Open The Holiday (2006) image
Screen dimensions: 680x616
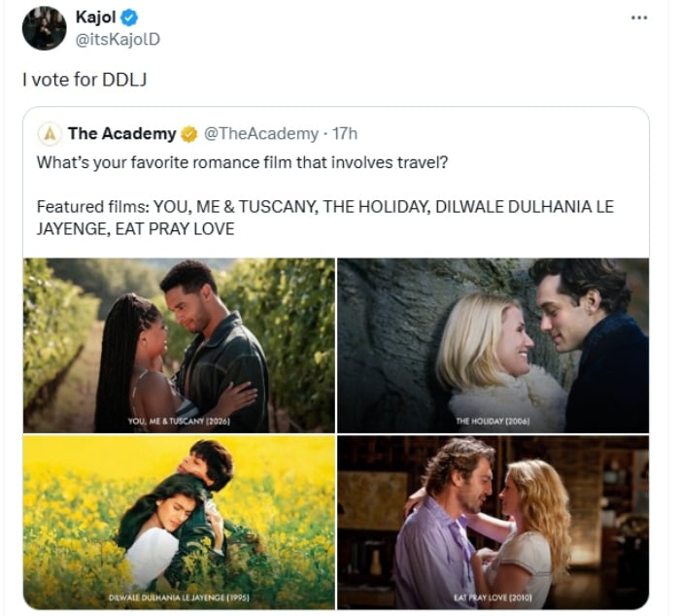493,345
